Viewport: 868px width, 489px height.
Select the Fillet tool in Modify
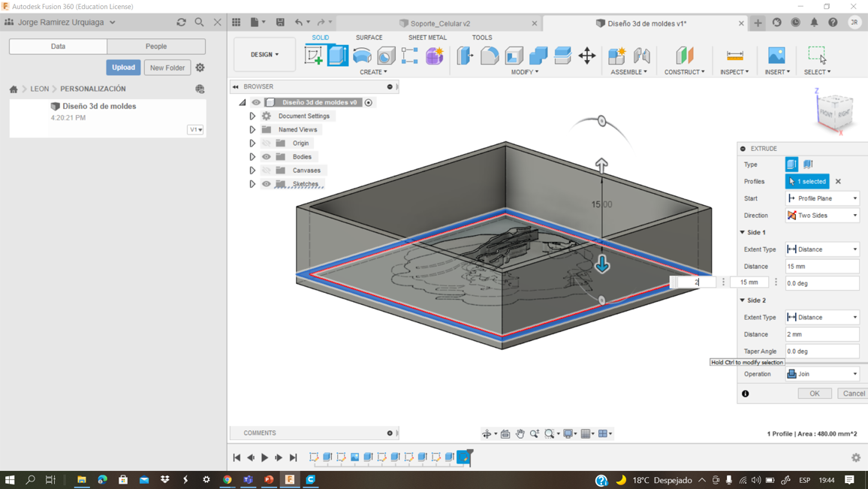(490, 56)
